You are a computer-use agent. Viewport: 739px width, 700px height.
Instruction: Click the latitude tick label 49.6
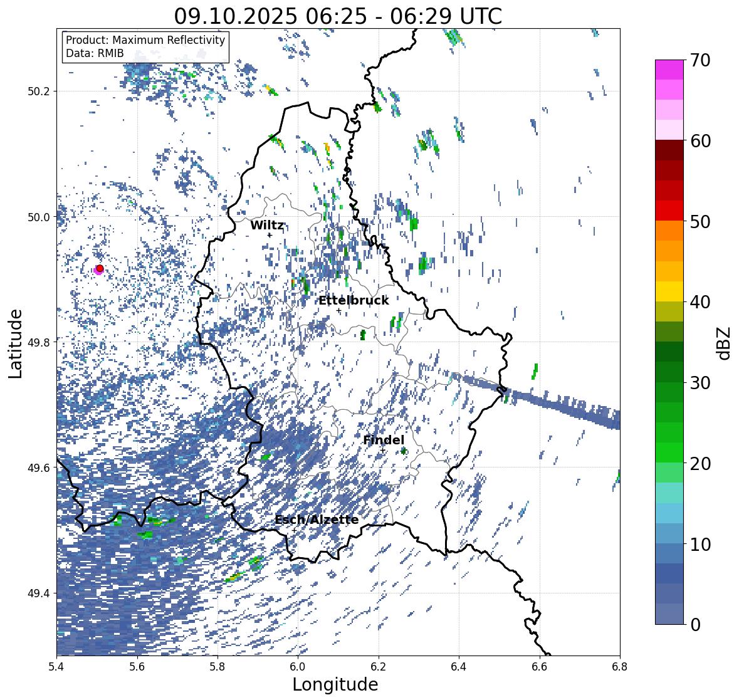[x=38, y=468]
